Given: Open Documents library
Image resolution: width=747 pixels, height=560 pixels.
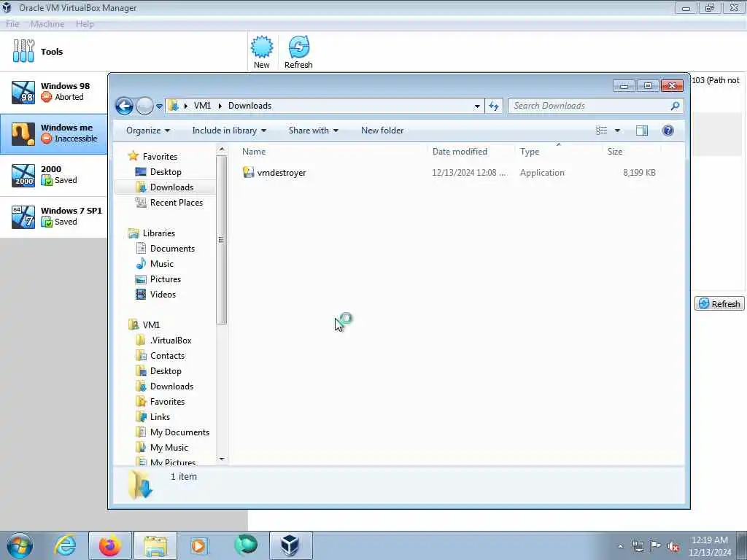Looking at the screenshot, I should click(x=172, y=249).
